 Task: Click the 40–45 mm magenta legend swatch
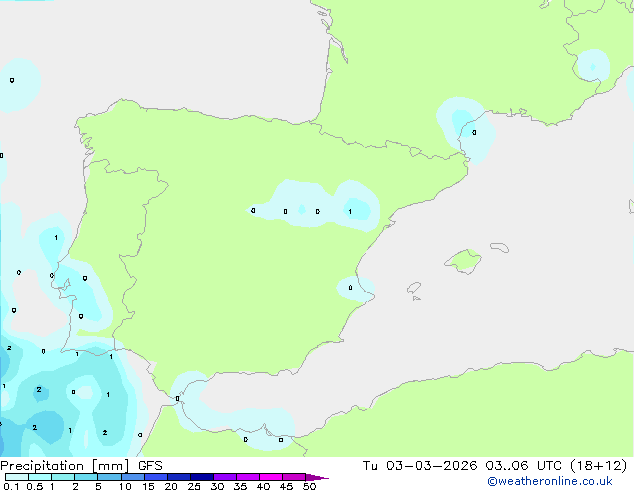(271, 477)
